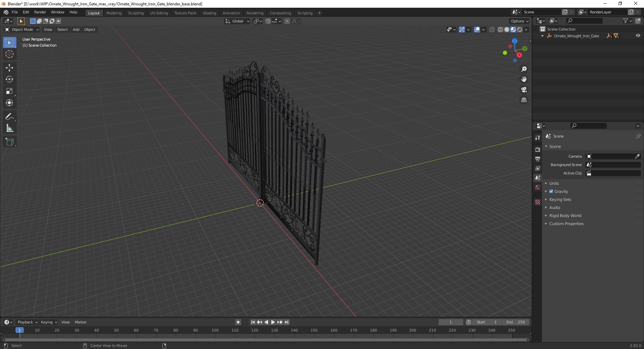Image resolution: width=644 pixels, height=349 pixels.
Task: Switch to wireframe viewport shading
Action: 500,30
